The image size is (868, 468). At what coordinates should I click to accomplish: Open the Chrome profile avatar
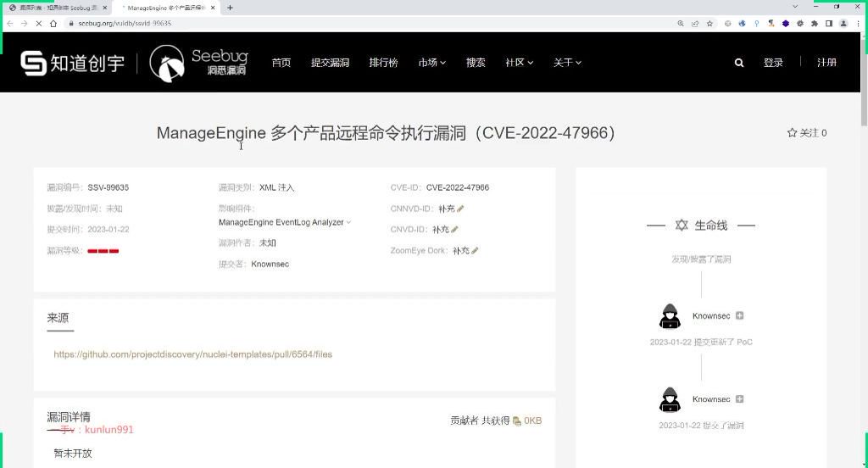[x=843, y=23]
